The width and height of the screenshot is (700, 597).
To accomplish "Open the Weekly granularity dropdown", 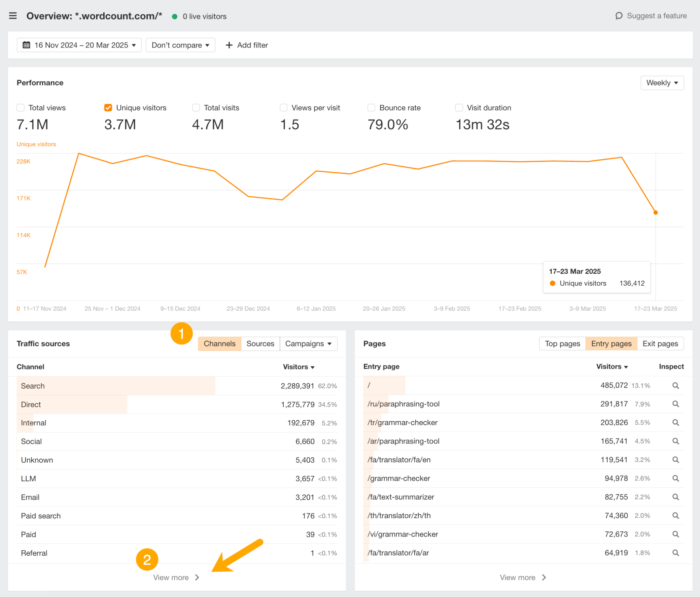I will (662, 83).
